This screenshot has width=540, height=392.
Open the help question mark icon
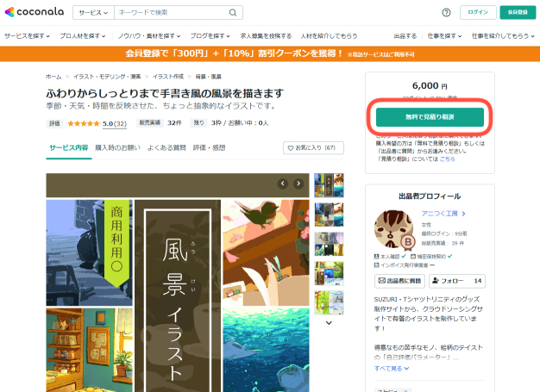point(446,13)
